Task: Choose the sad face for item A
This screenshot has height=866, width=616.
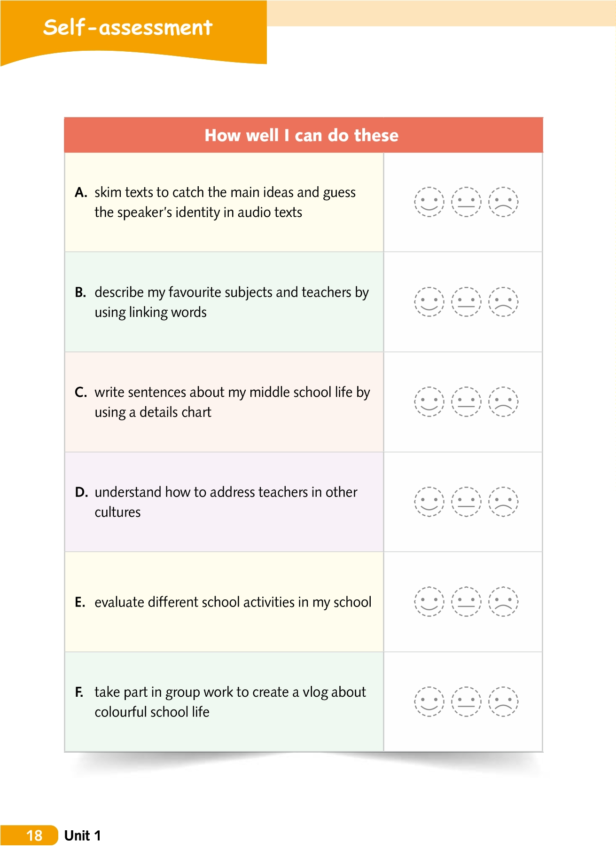Action: [x=503, y=202]
